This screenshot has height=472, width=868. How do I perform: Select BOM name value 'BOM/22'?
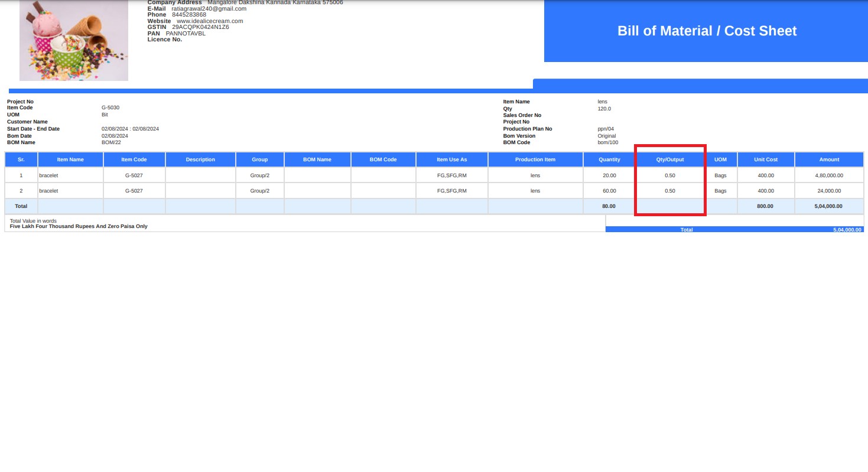(111, 142)
